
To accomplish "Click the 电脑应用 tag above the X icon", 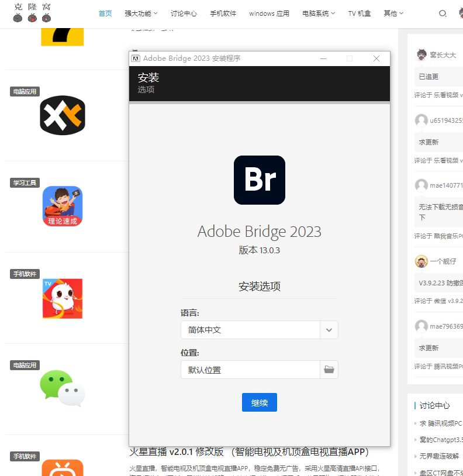I will tap(25, 91).
